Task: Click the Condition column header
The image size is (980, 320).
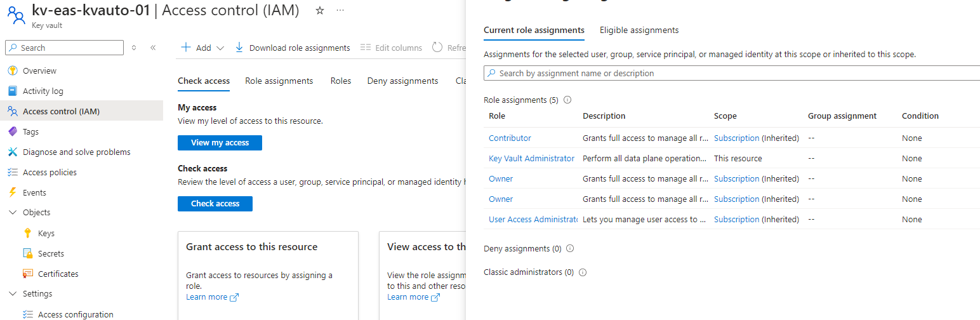Action: click(x=920, y=116)
